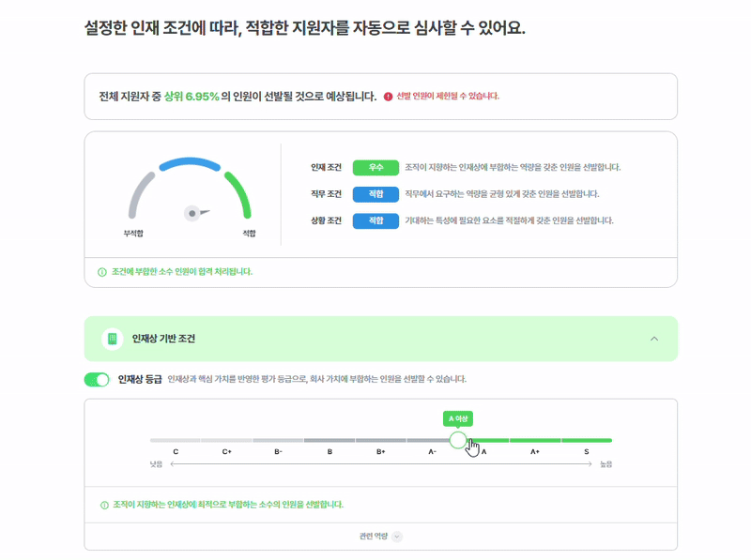Image resolution: width=751 pixels, height=560 pixels.
Task: Click the needle on the fit gauge dial
Action: 192,211
